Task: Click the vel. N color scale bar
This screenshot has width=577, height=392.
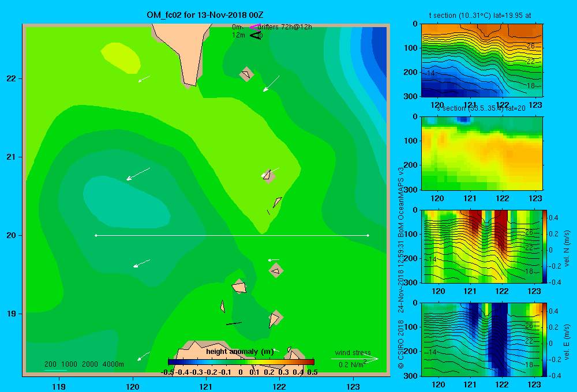Action: click(545, 246)
